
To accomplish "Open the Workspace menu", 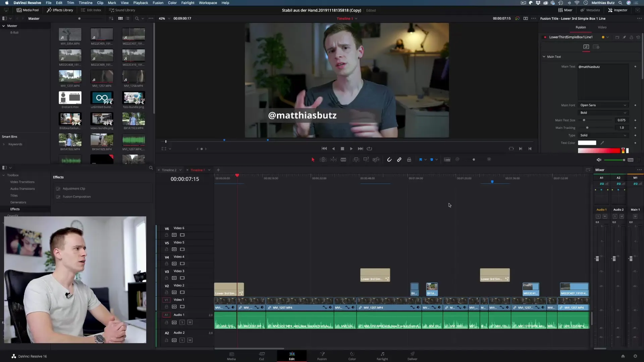I will pos(208,3).
